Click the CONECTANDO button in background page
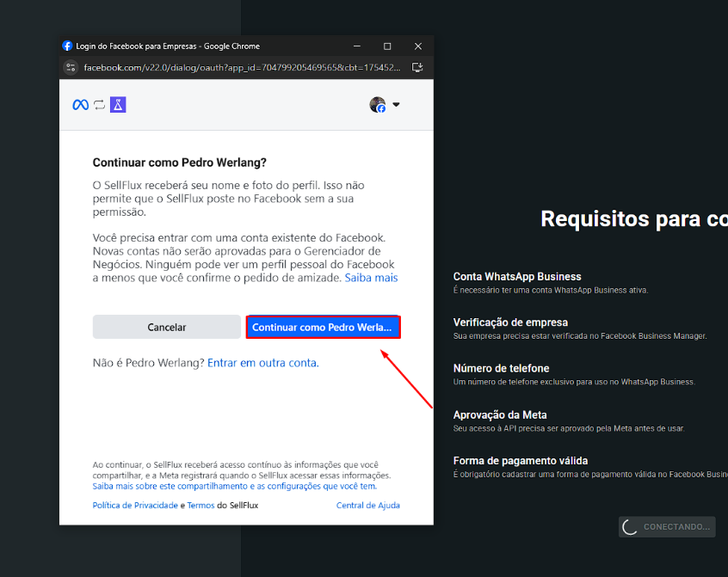Viewport: 728px width, 577px height. click(667, 527)
